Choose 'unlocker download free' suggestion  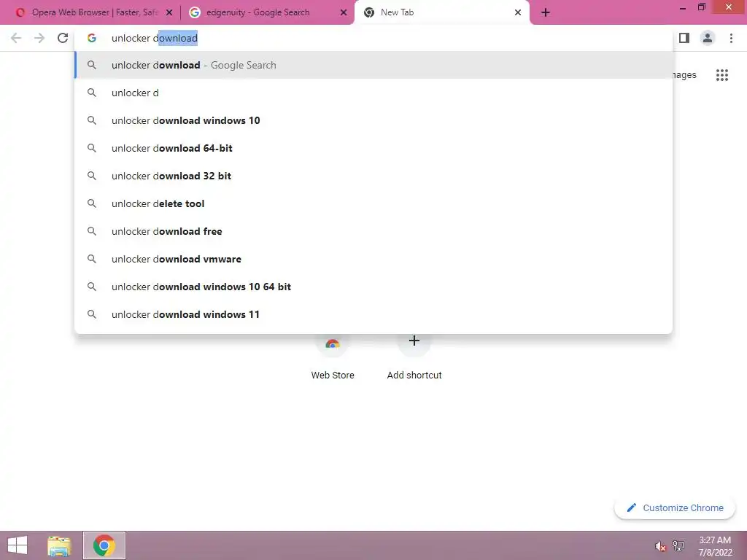[x=373, y=231]
